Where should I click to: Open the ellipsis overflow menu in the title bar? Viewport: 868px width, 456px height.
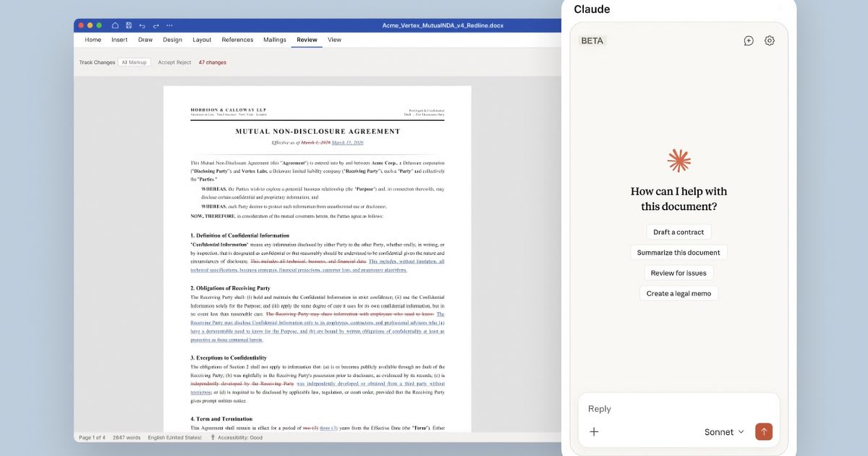(169, 25)
